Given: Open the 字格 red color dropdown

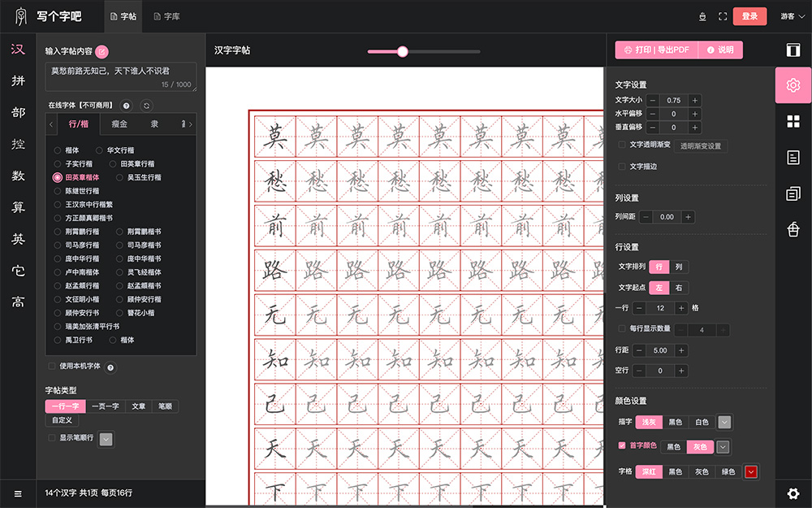Looking at the screenshot, I should pyautogui.click(x=751, y=471).
